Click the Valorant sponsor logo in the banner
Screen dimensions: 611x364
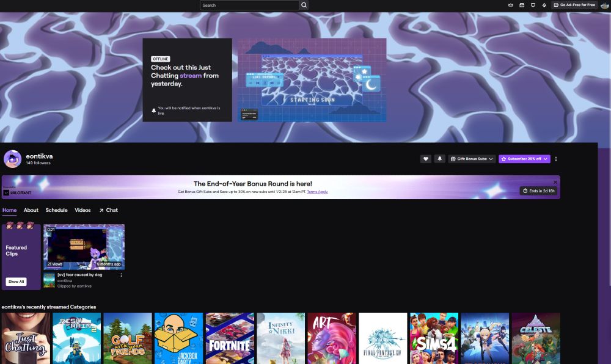pos(17,192)
